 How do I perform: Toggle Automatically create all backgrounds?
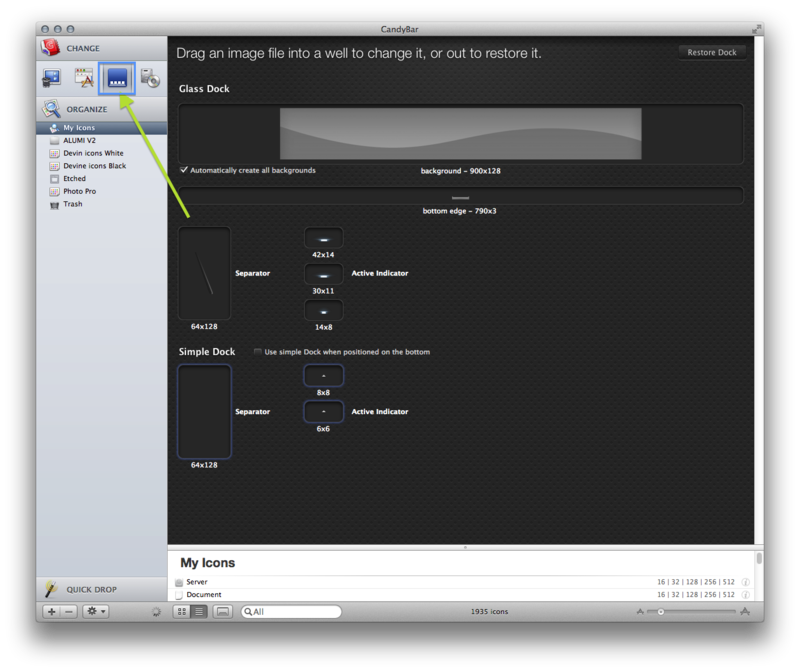point(184,170)
